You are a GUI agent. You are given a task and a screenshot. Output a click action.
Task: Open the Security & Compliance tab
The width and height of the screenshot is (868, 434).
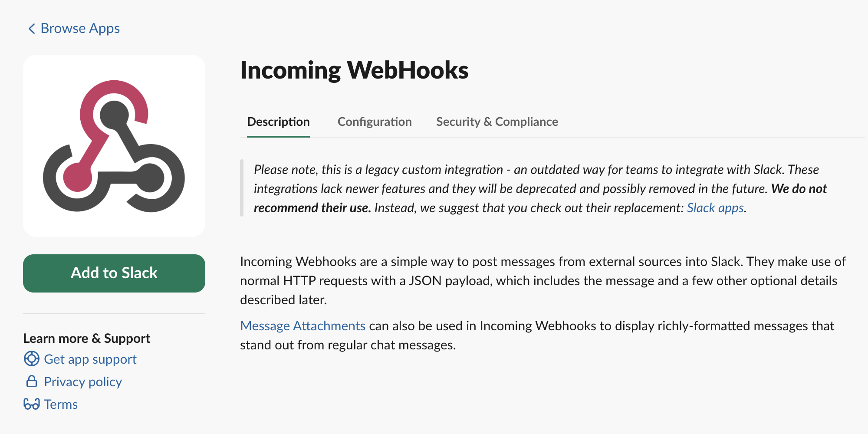[x=497, y=122]
